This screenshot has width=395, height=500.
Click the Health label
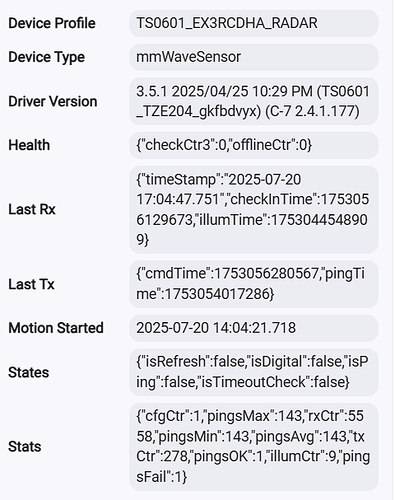(x=29, y=145)
